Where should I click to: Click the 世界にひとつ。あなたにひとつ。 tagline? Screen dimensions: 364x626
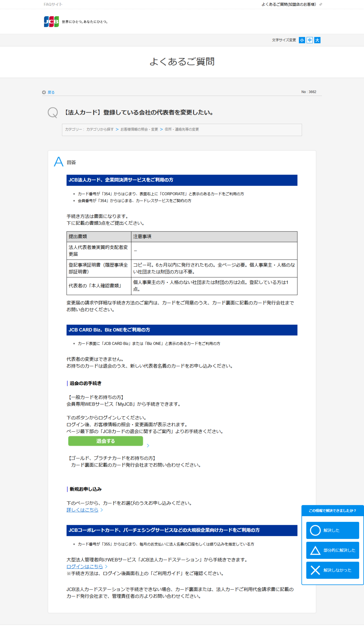point(85,22)
